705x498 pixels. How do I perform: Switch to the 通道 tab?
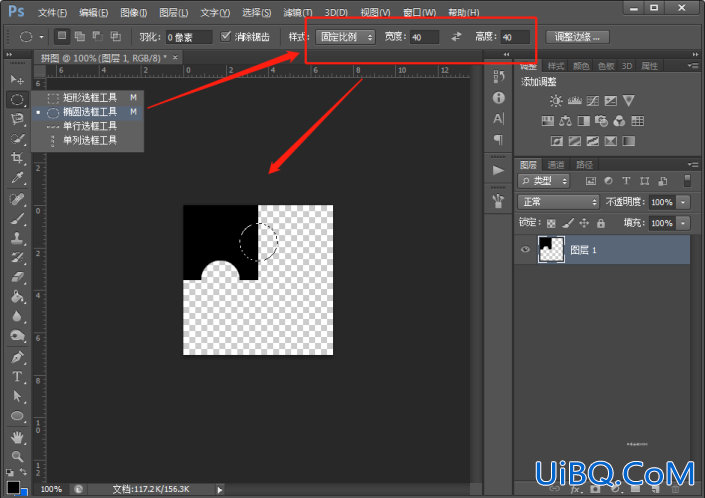point(556,165)
